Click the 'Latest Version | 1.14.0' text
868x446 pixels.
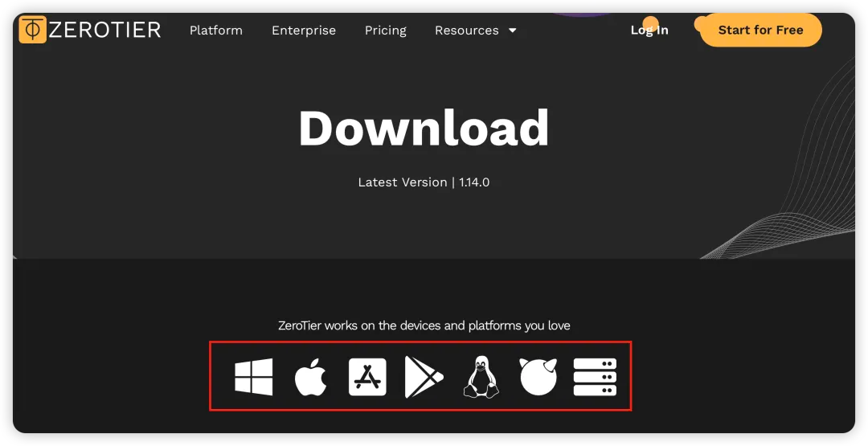[424, 182]
